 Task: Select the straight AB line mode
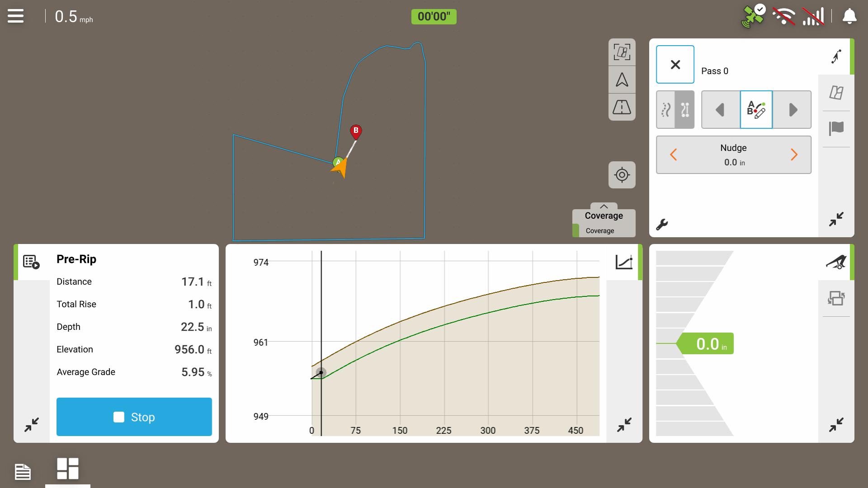[685, 110]
